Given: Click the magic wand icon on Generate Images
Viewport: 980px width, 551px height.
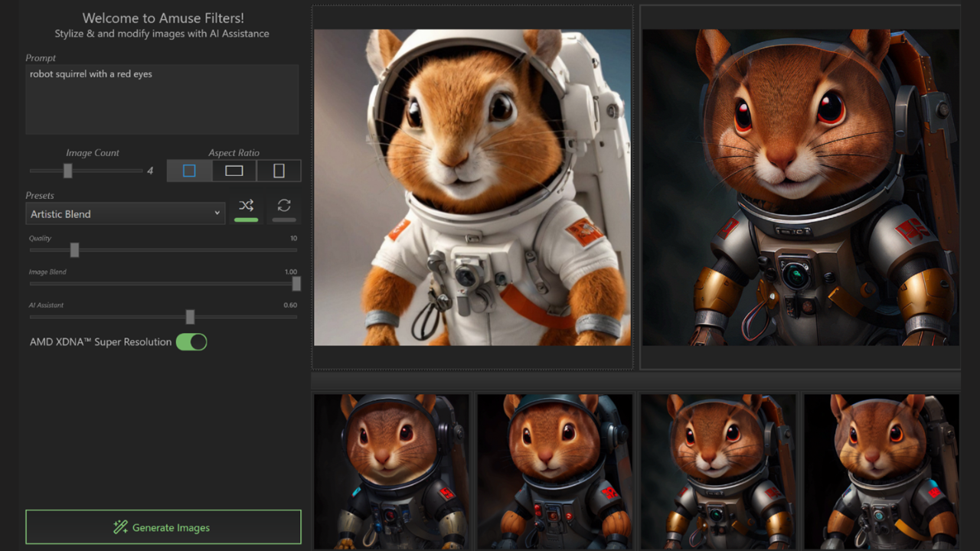Looking at the screenshot, I should [x=120, y=527].
